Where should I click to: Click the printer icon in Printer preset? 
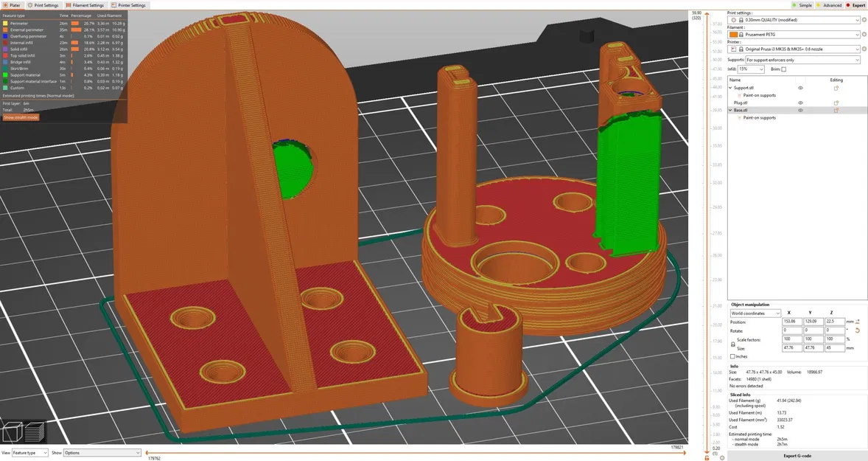tap(733, 49)
